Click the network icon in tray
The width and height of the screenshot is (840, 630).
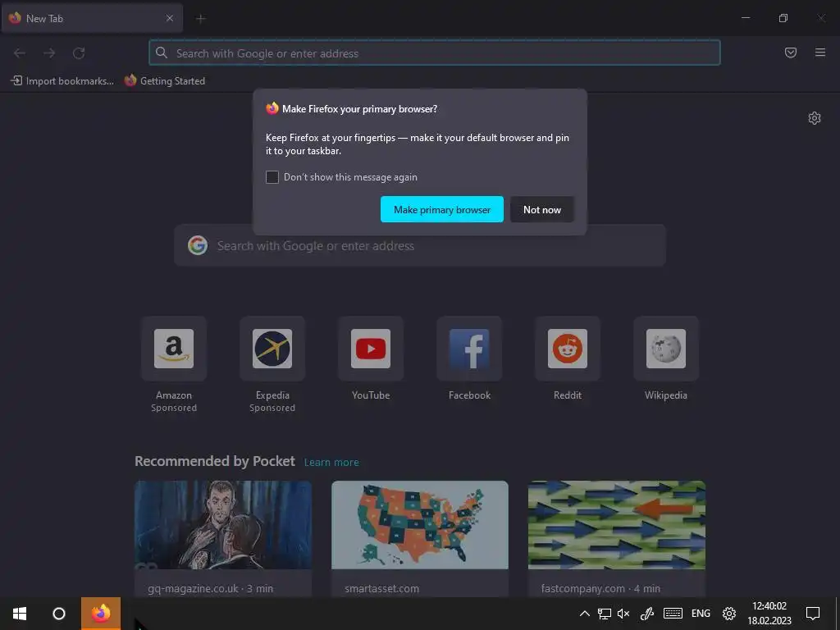tap(605, 614)
